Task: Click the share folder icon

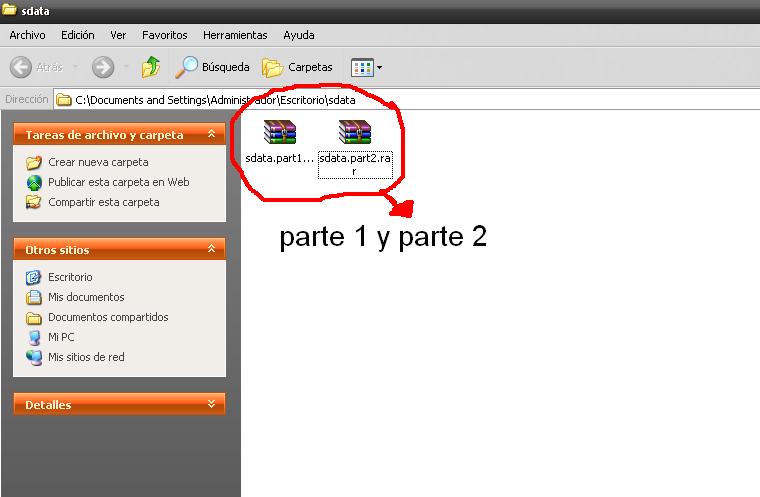Action: pos(34,202)
